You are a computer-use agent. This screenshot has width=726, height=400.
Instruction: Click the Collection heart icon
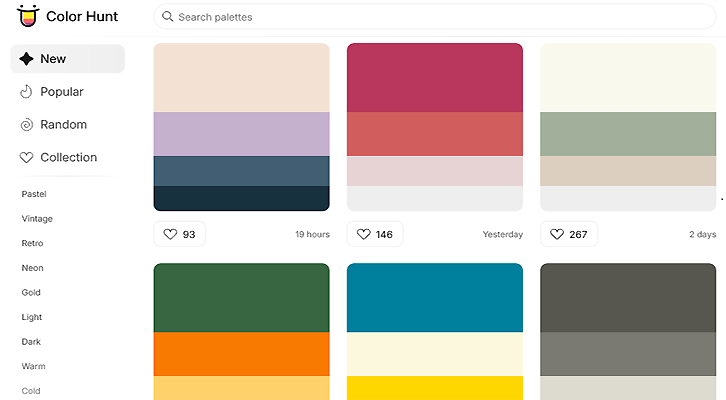(26, 157)
